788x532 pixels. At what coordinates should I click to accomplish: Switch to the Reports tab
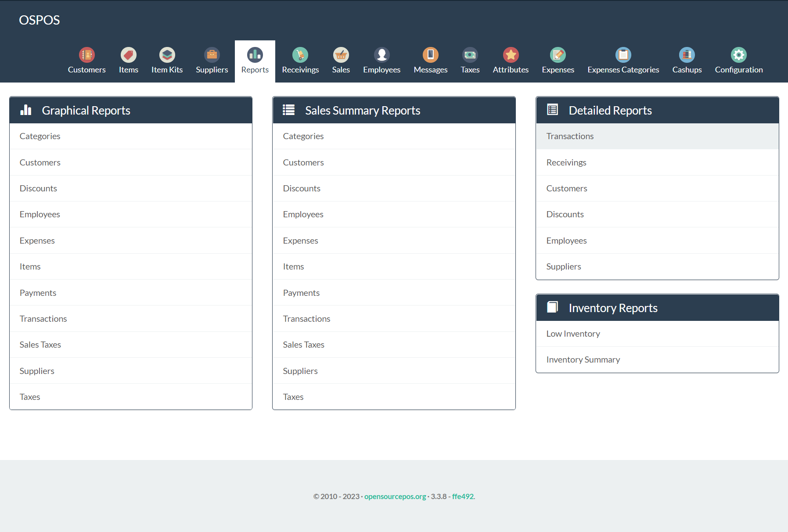[255, 61]
